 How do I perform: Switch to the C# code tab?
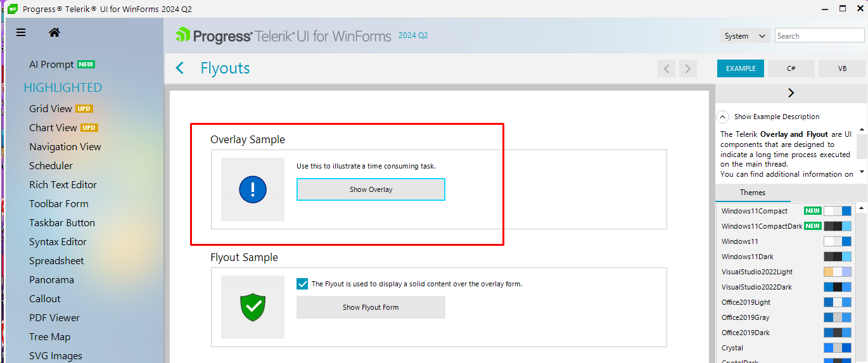(x=791, y=68)
